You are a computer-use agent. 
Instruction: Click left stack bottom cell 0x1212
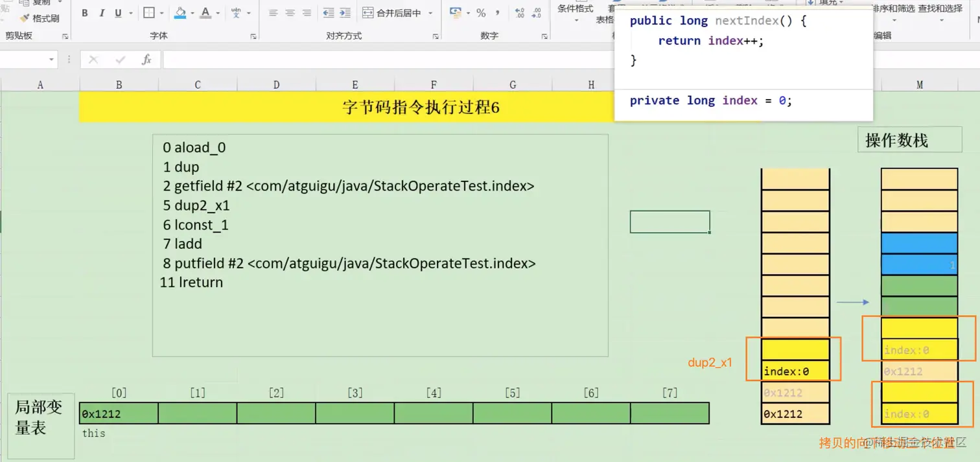point(795,414)
